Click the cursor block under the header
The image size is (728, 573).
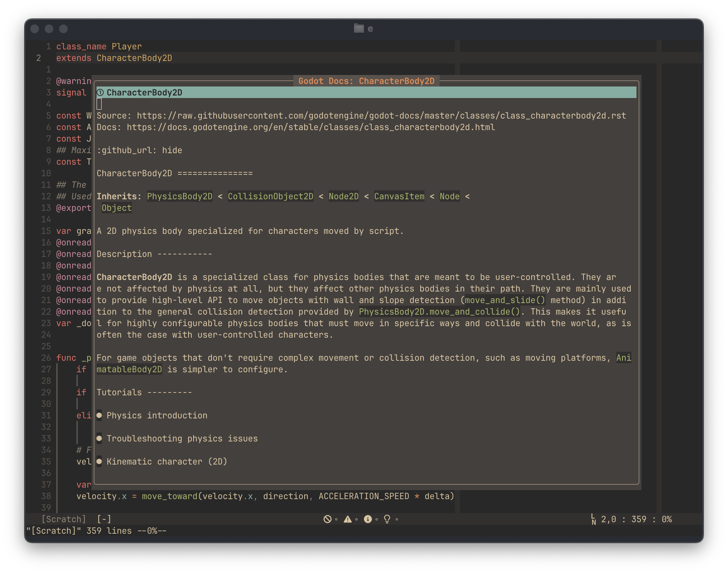(x=99, y=104)
